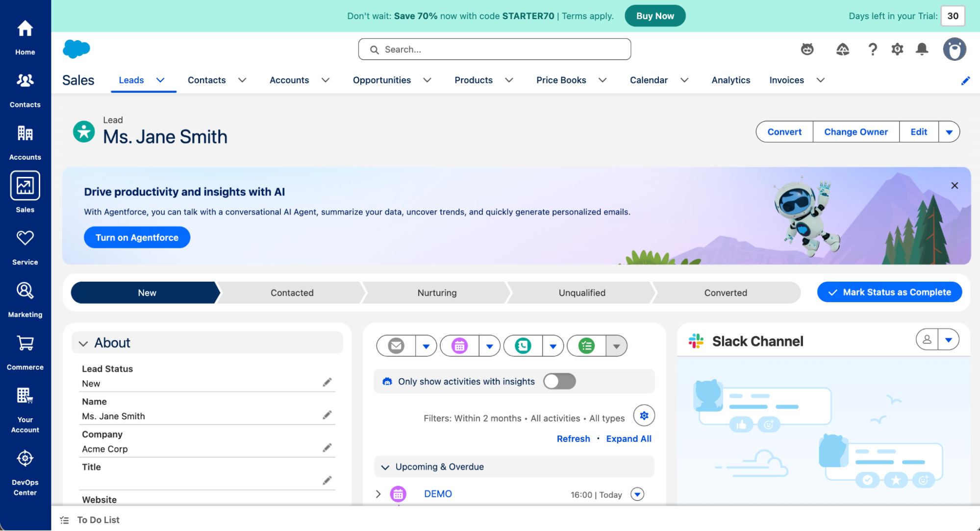The height and width of the screenshot is (531, 980).
Task: Open more actions dropdown beside Edit
Action: click(949, 132)
